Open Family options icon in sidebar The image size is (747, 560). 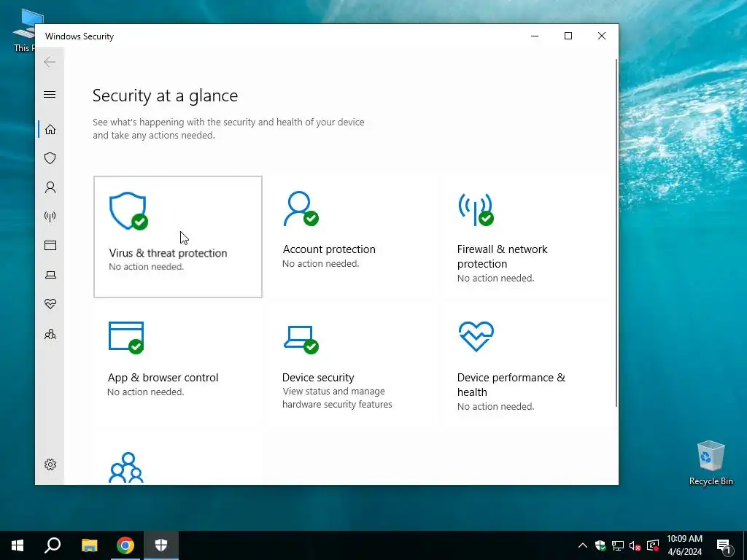[x=50, y=334]
